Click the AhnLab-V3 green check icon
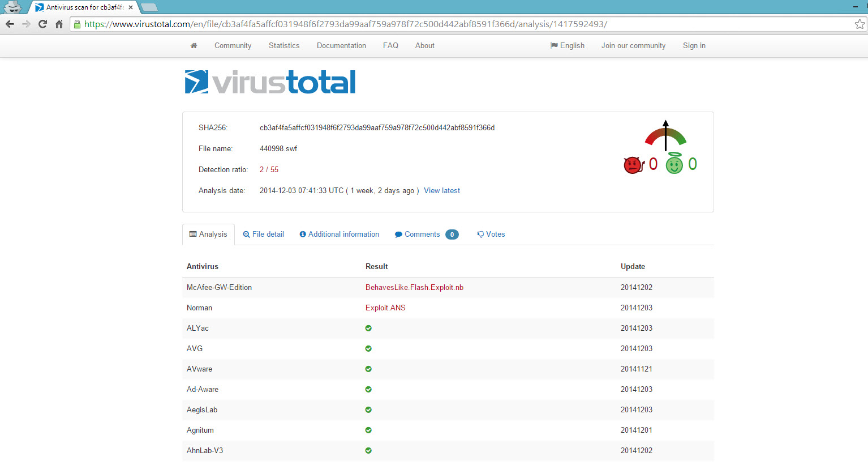This screenshot has height=465, width=868. 368,450
